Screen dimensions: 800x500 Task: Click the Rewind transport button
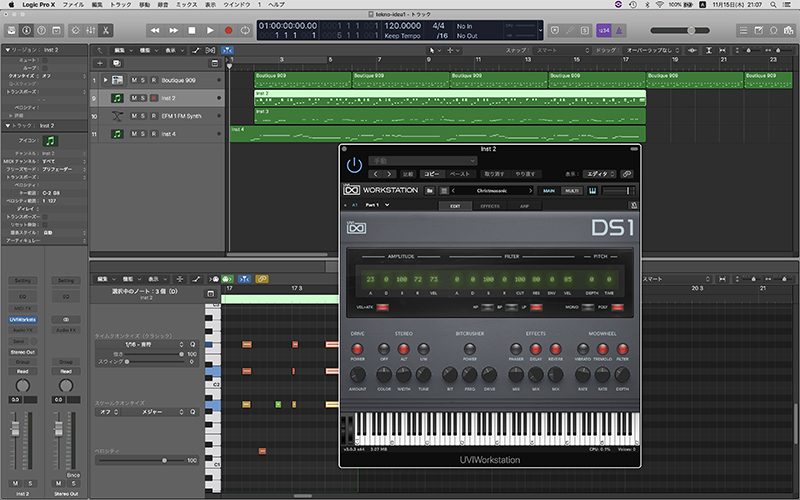coord(155,31)
